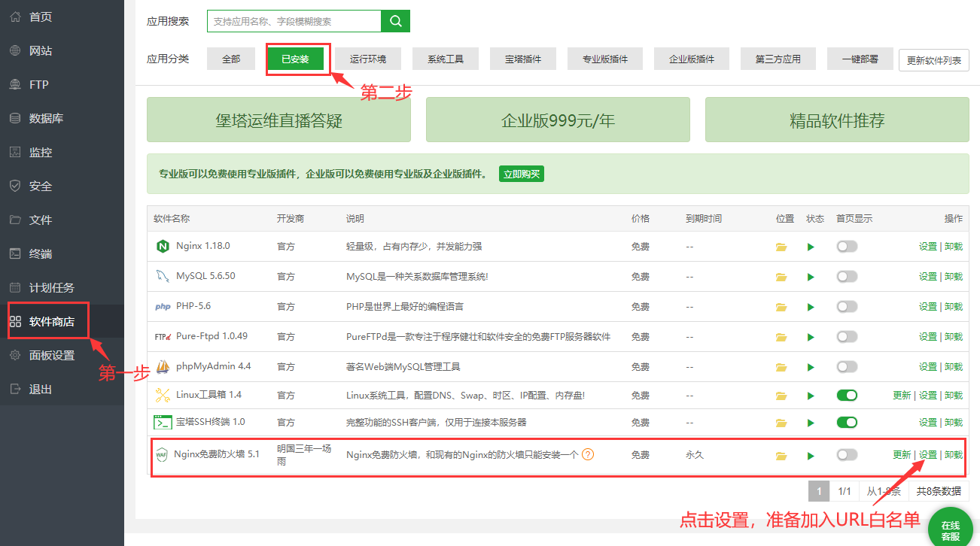Screen dimensions: 980x546
Task: Select the 运行环境 category tab
Action: point(367,59)
